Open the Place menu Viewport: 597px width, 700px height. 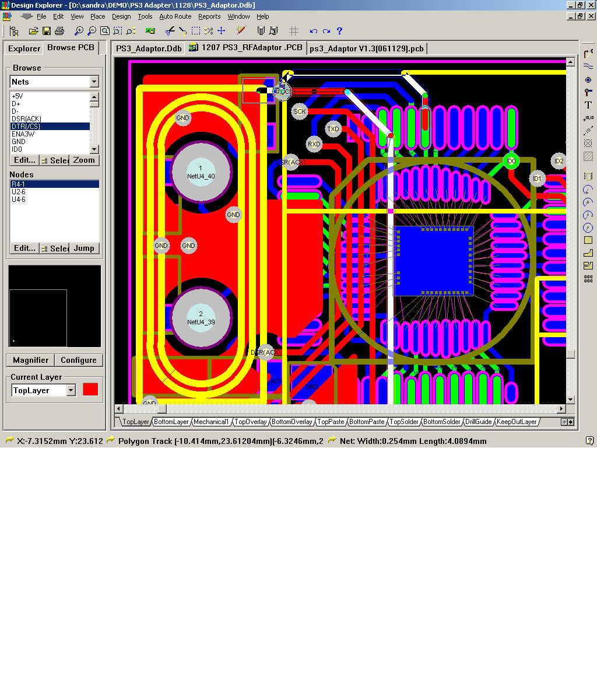pos(97,16)
